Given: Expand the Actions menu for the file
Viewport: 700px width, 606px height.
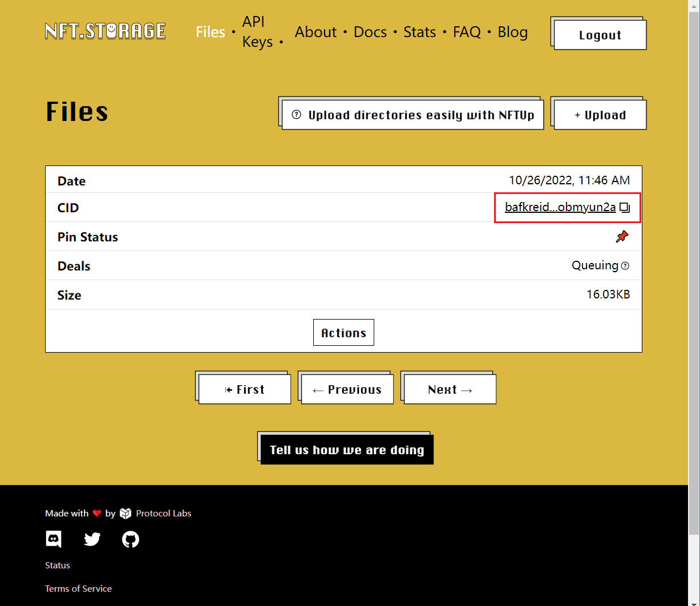Looking at the screenshot, I should coord(343,333).
